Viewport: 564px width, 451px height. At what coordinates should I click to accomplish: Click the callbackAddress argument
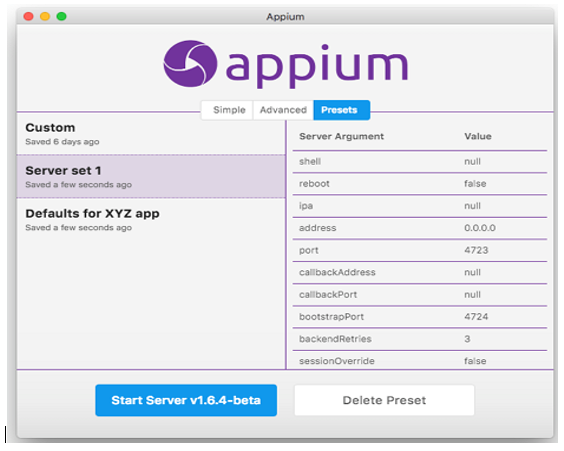pyautogui.click(x=337, y=273)
